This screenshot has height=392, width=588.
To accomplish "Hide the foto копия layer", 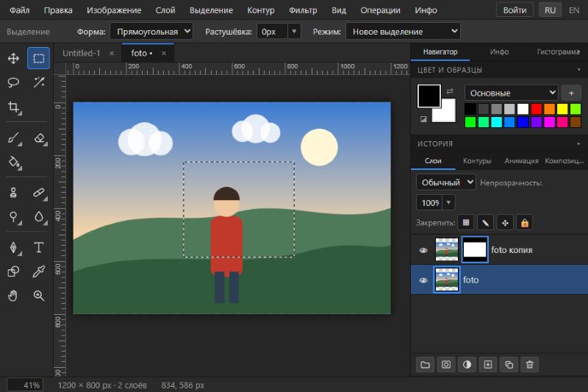I will point(423,250).
